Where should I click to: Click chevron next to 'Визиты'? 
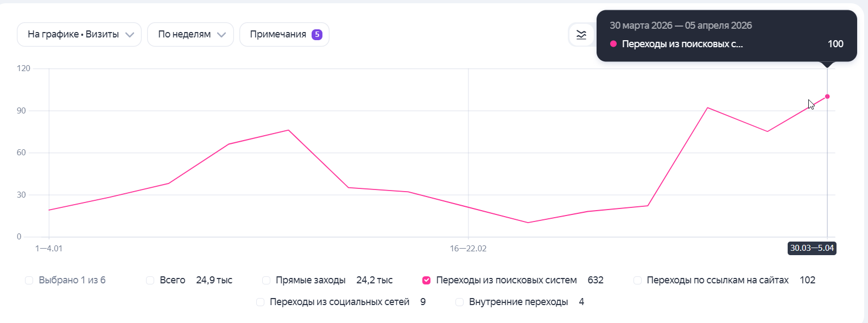click(x=130, y=35)
